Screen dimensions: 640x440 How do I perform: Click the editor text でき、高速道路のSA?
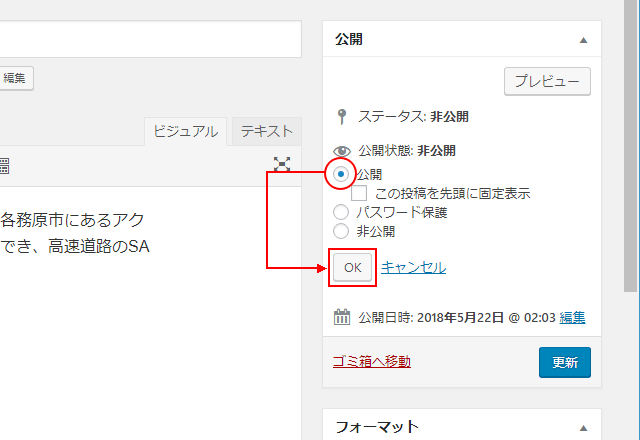(75, 247)
